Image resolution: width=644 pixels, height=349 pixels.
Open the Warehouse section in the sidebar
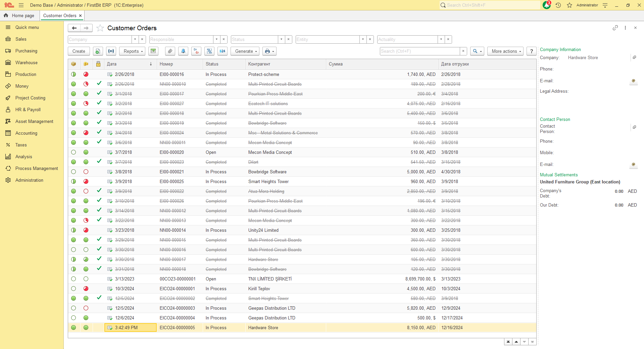[26, 62]
